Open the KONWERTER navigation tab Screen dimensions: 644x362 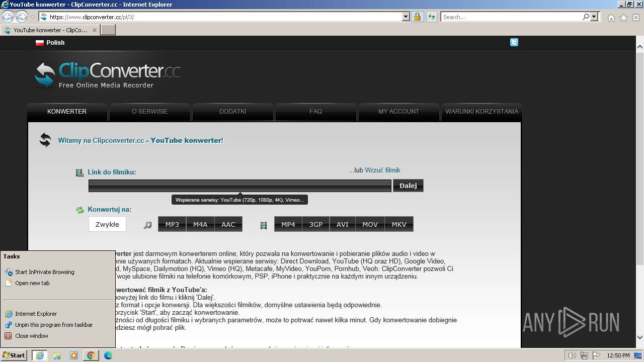click(x=67, y=112)
